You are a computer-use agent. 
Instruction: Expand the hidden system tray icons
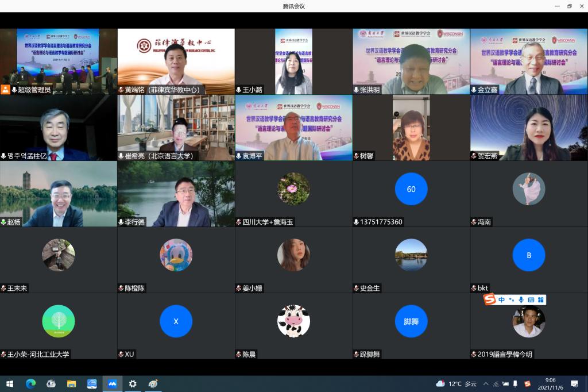click(x=486, y=383)
